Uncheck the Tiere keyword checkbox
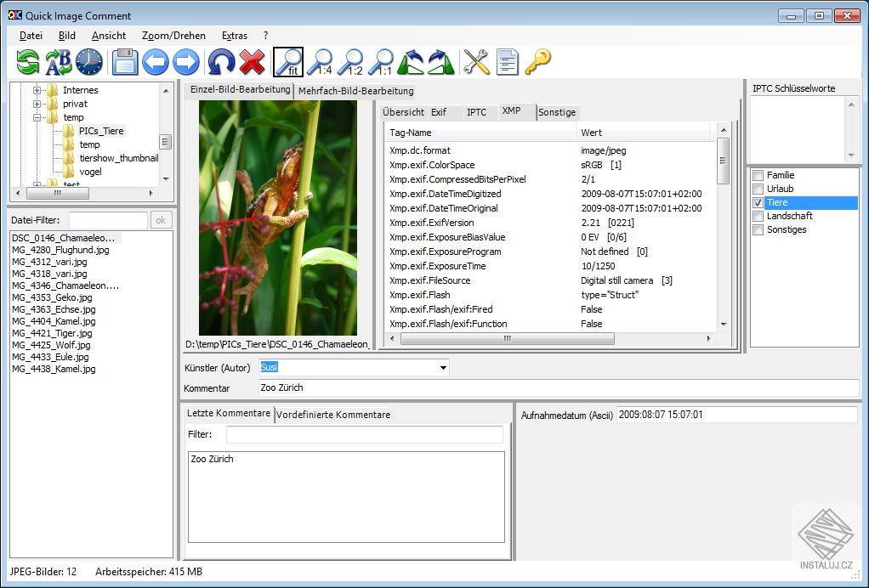This screenshot has width=869, height=588. click(758, 202)
